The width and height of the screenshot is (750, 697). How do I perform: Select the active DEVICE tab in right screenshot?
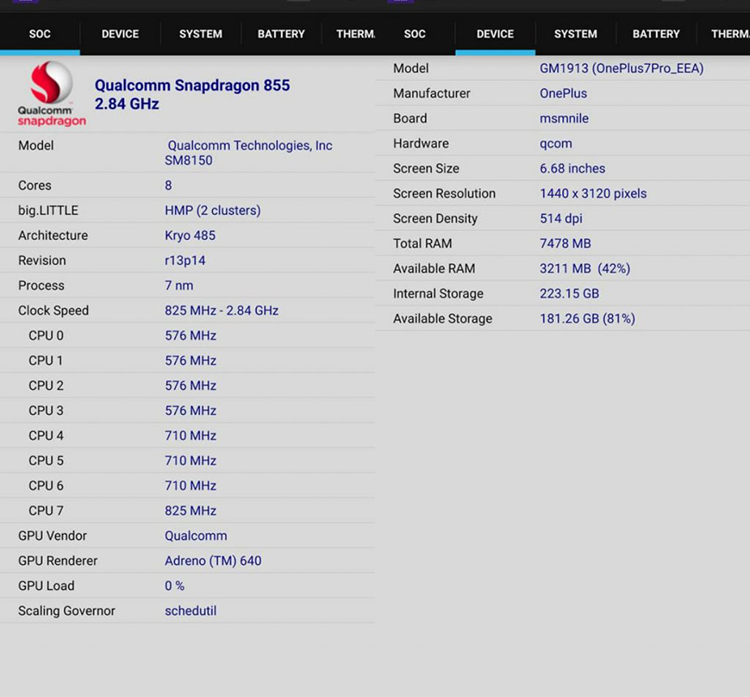pyautogui.click(x=495, y=34)
